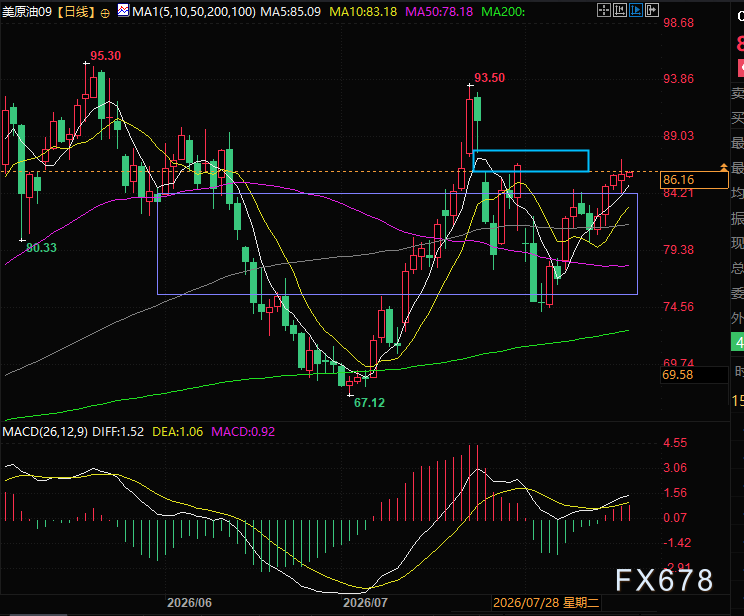The image size is (744, 616).
Task: Click the crosshair circle icon beside 日线
Action: 105,13
